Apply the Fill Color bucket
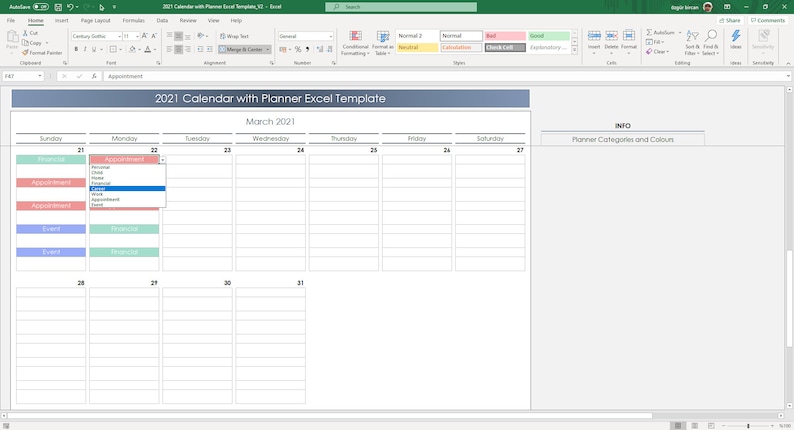This screenshot has width=794, height=430. coord(132,49)
